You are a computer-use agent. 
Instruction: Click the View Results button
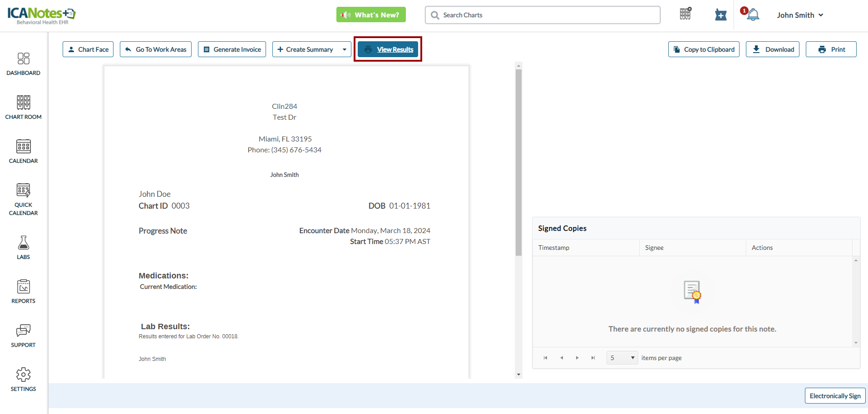tap(388, 49)
